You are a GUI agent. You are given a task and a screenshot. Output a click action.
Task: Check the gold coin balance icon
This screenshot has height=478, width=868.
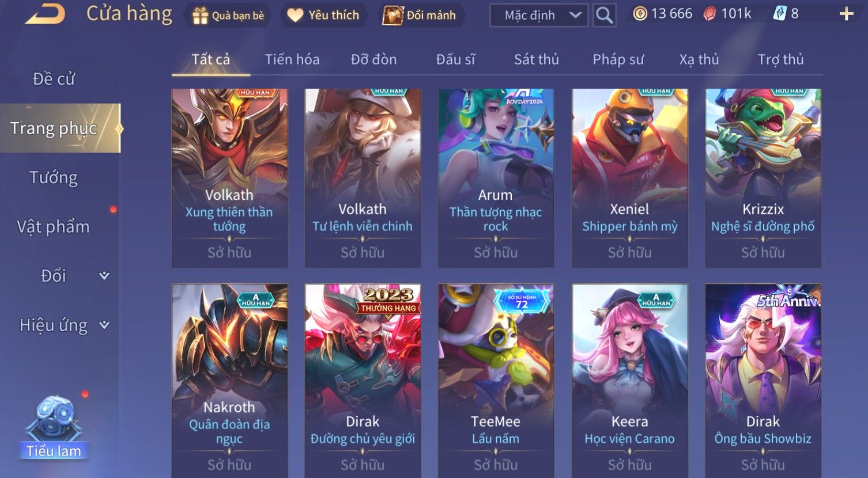[x=640, y=14]
